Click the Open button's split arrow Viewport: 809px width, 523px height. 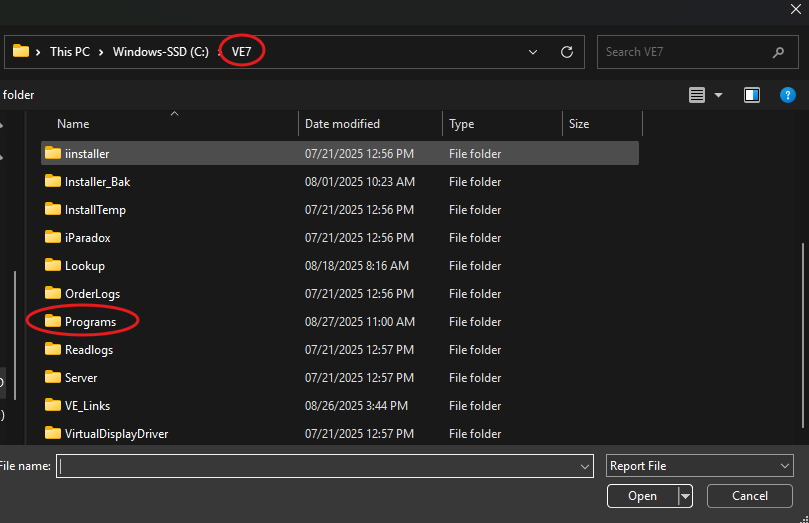pos(685,496)
